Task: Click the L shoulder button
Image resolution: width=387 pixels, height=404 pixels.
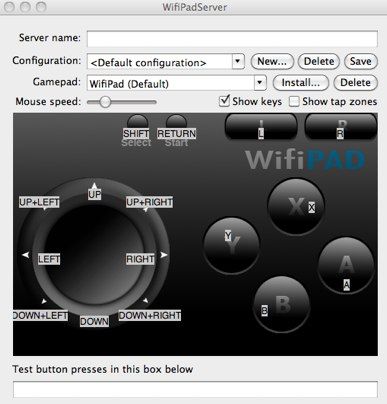Action: tap(261, 126)
